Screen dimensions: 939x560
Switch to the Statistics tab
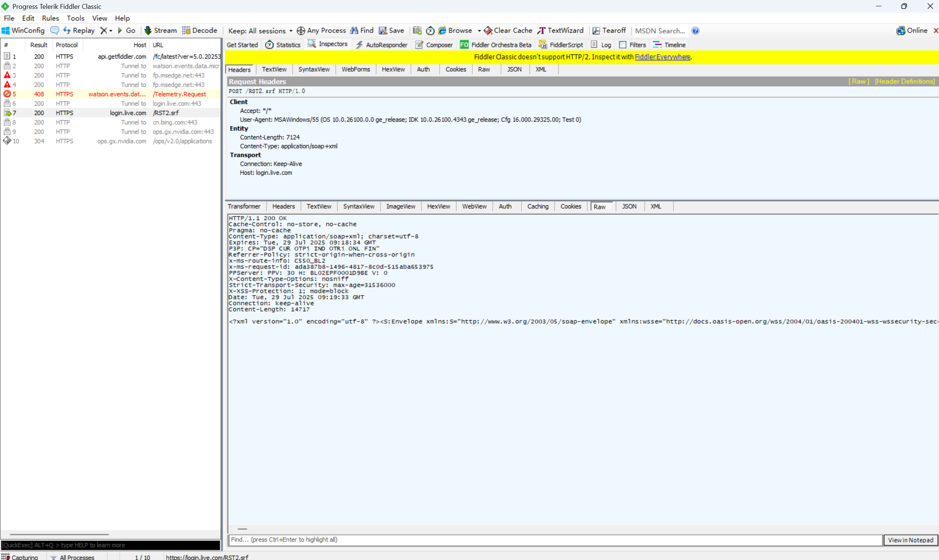click(283, 45)
